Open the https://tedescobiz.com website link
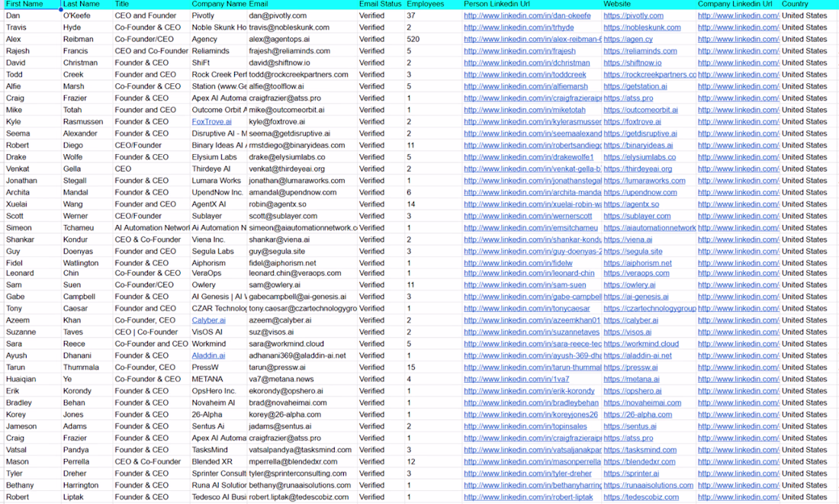Viewport: 839px width, 504px height. [641, 496]
